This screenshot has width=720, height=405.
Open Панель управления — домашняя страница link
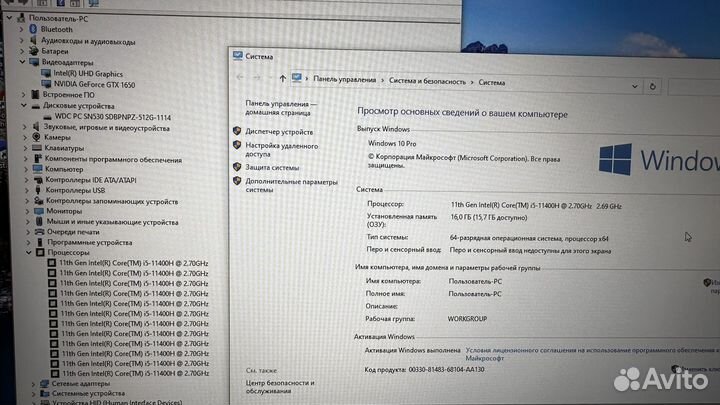coord(281,108)
